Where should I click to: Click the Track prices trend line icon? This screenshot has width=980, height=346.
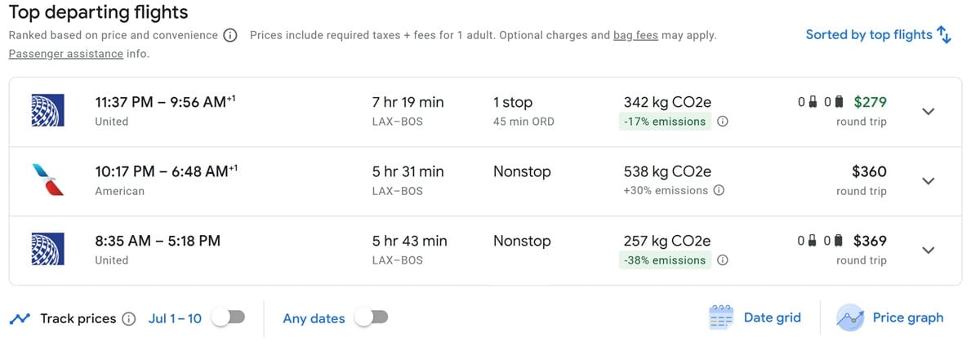point(20,319)
